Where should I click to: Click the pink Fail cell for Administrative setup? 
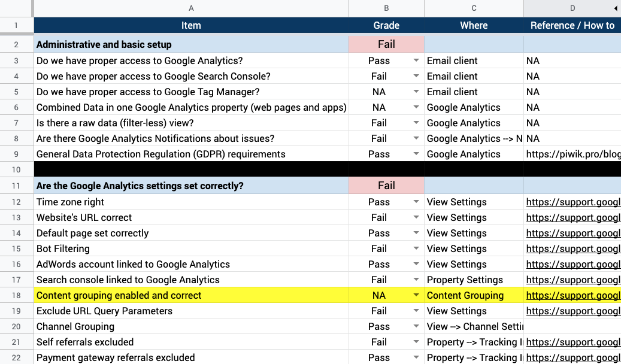pos(386,44)
